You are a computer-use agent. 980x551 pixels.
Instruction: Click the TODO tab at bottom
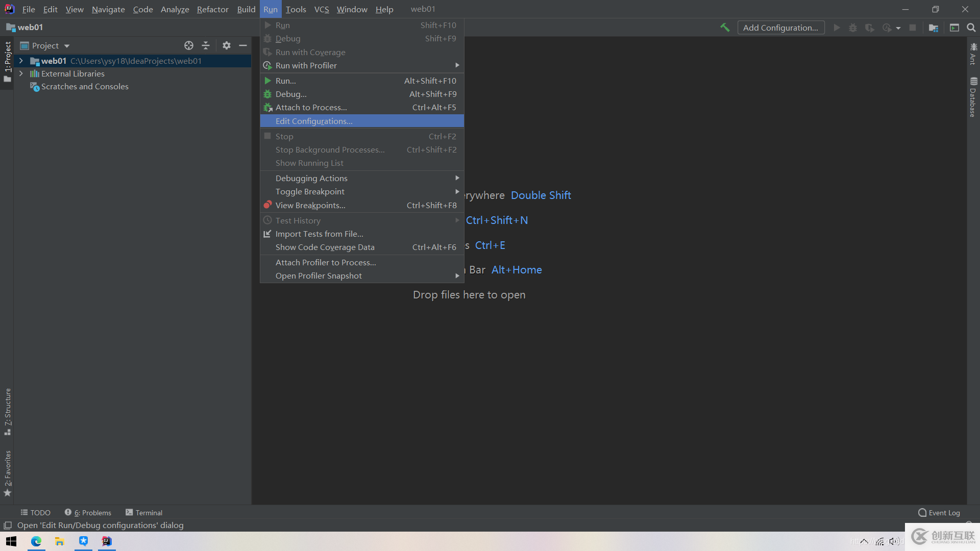35,513
